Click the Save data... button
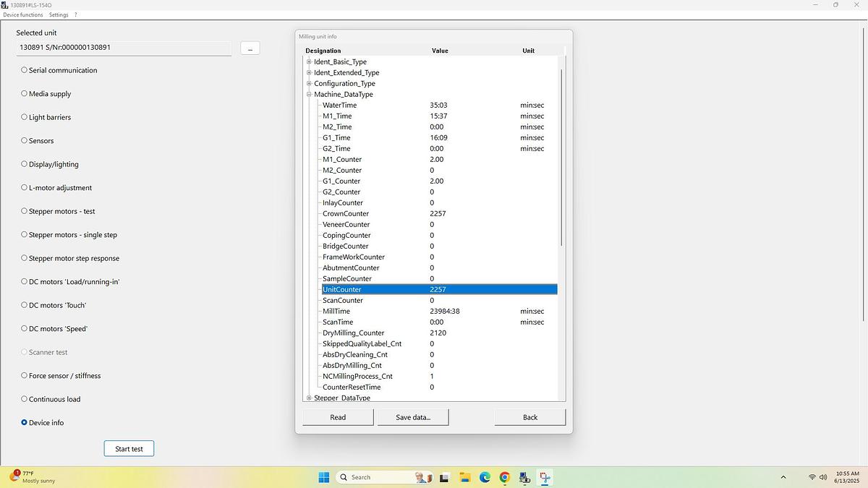868x488 pixels. coord(413,417)
